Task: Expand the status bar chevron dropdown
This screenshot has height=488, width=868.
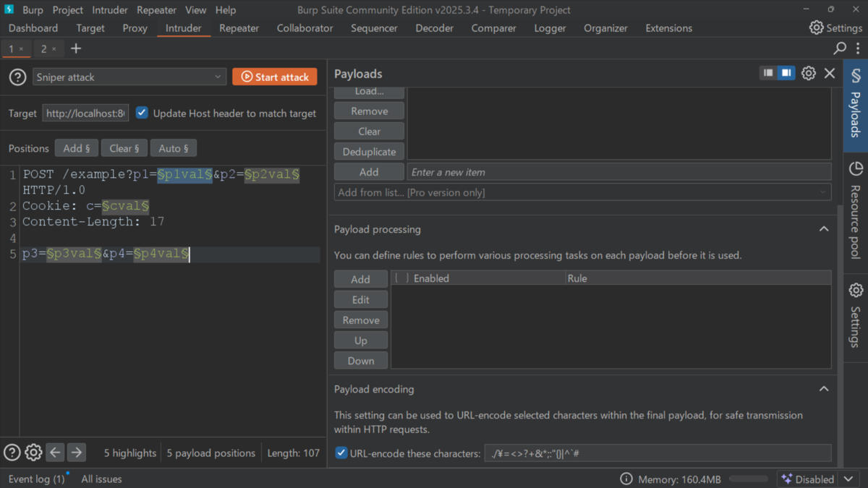Action: 850,479
